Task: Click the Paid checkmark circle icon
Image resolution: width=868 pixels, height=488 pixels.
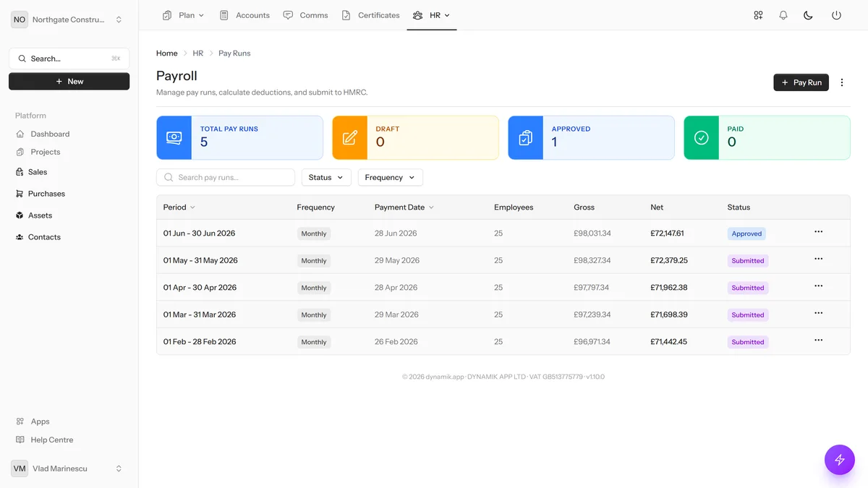Action: tap(702, 137)
